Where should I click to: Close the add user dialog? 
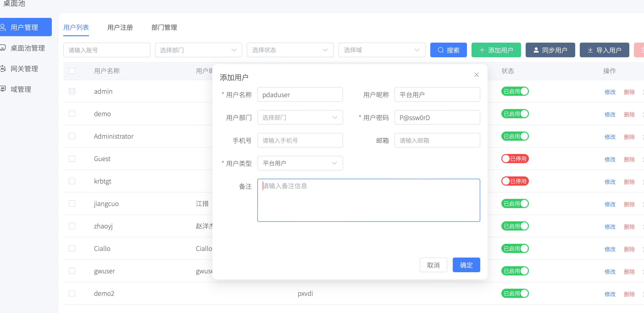(477, 75)
